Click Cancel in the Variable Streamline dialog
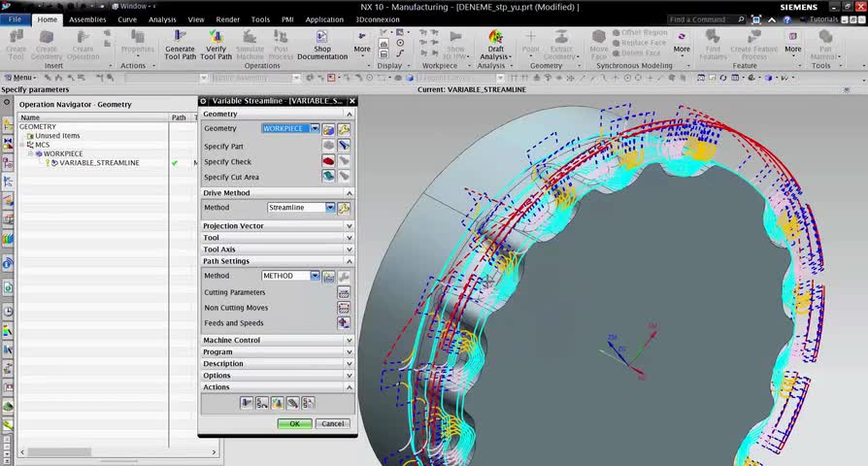Image resolution: width=868 pixels, height=466 pixels. click(x=333, y=423)
